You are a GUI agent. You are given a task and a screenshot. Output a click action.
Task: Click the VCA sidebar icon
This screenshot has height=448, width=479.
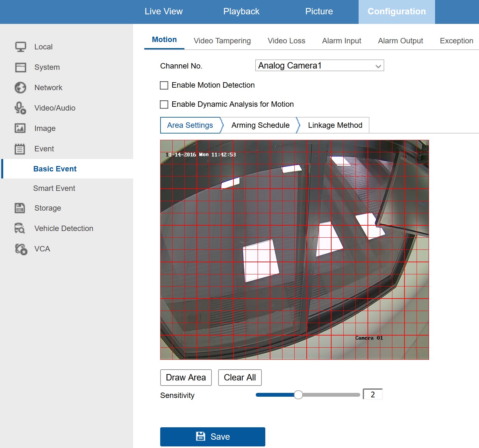point(21,249)
